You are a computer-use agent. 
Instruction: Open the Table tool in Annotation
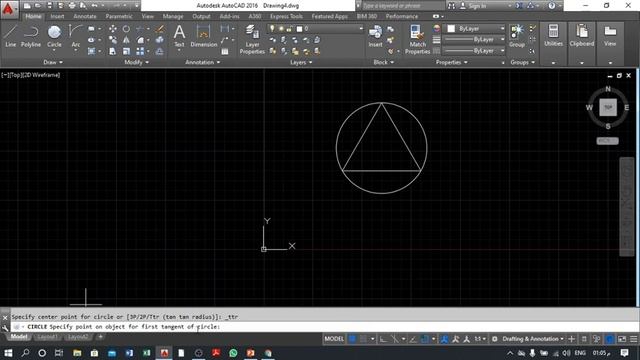coord(225,51)
